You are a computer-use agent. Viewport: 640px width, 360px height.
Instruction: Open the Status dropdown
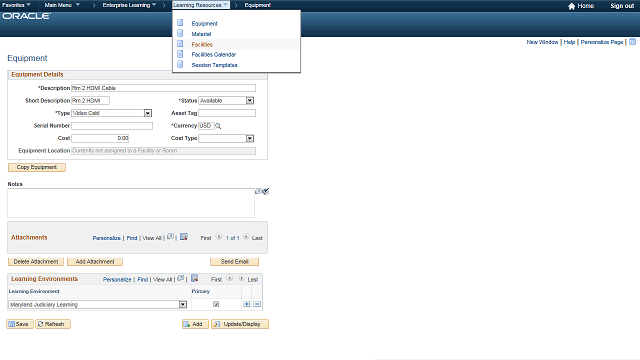(x=250, y=100)
